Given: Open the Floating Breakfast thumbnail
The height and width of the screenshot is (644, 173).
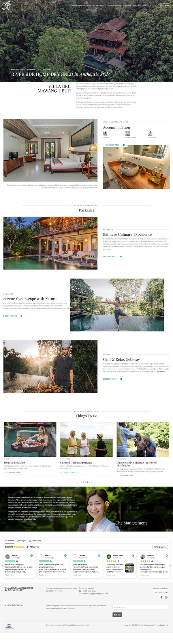Looking at the screenshot, I should 30,439.
